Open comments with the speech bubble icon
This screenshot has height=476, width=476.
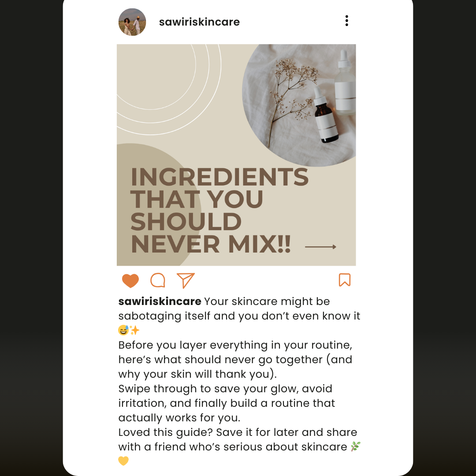(x=158, y=280)
